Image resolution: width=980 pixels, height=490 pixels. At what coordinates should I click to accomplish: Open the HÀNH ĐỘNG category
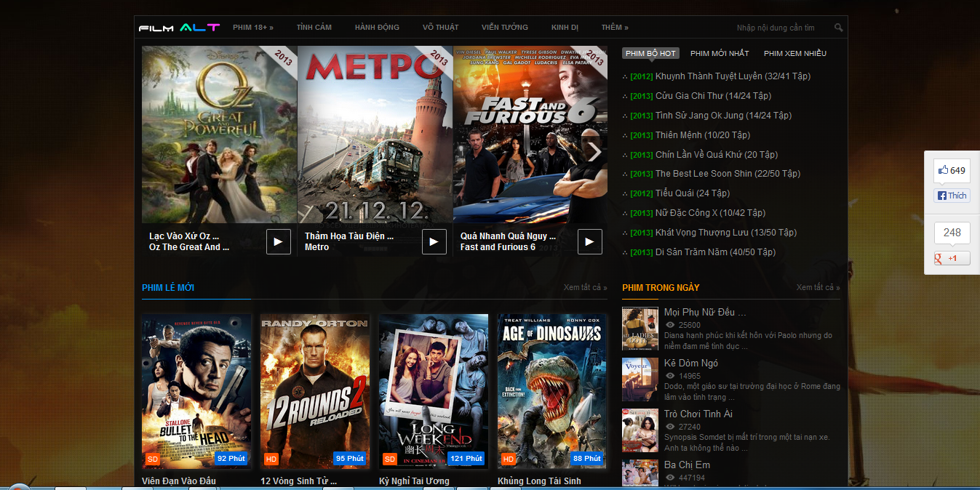click(377, 28)
